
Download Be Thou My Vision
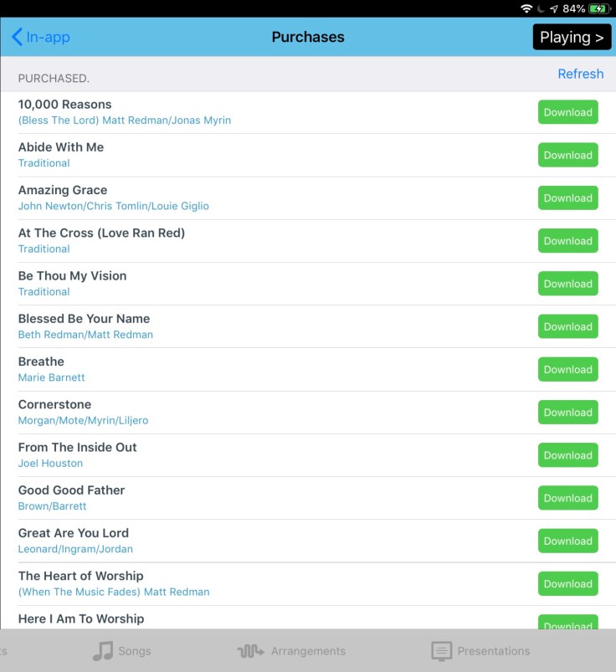567,284
